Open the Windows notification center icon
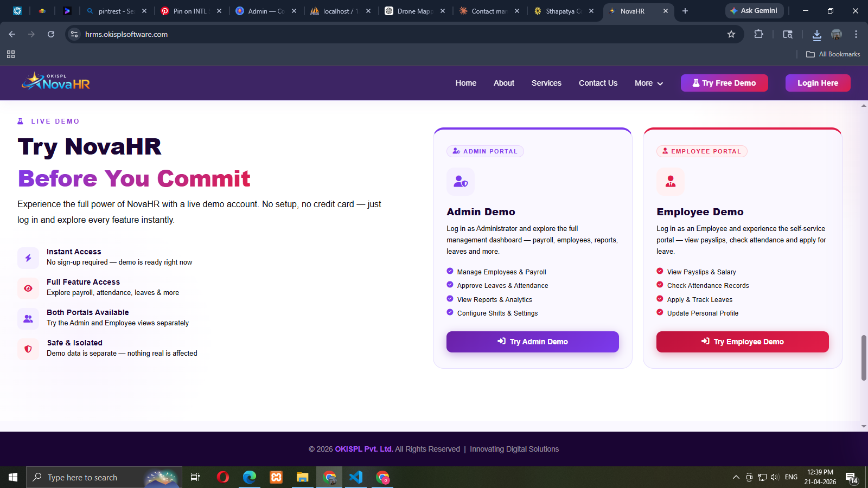This screenshot has width=868, height=488. click(851, 477)
